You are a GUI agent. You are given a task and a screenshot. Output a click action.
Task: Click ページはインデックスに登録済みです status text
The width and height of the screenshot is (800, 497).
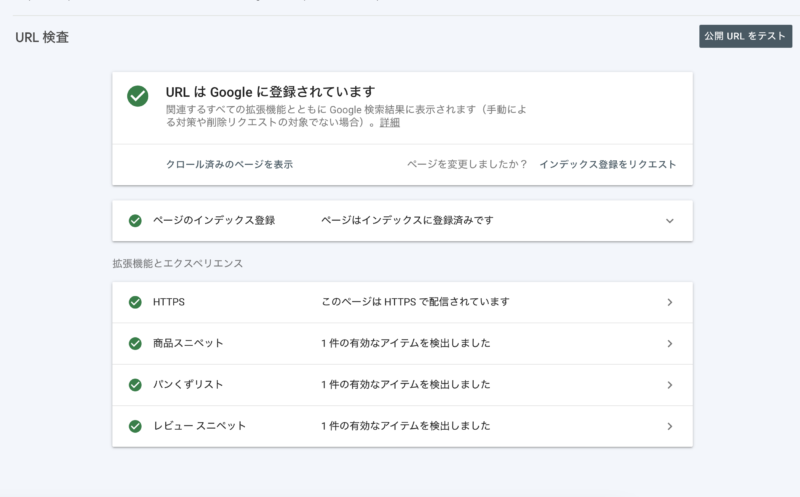[x=407, y=220]
